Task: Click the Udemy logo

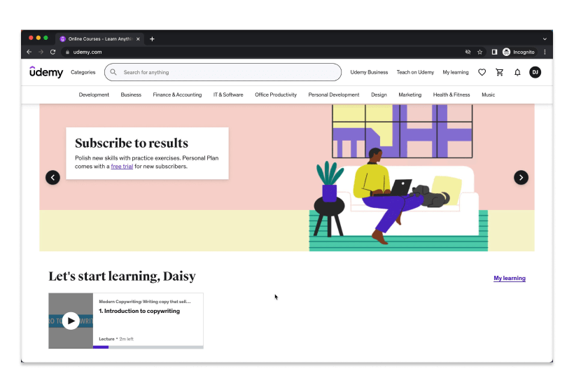Action: pos(46,72)
